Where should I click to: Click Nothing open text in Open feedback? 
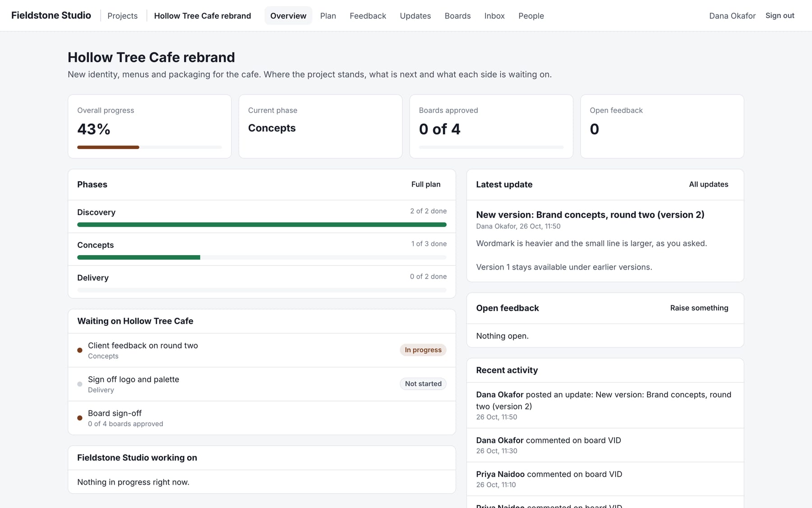click(502, 336)
